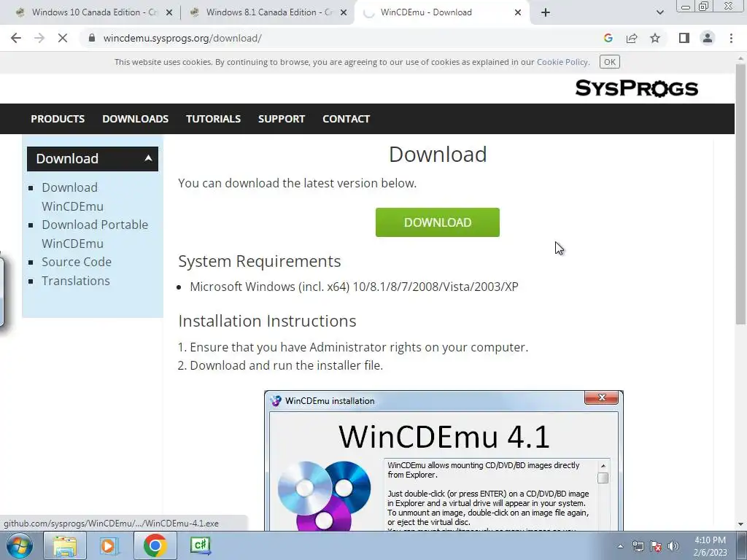Open the DOWNLOADS menu
This screenshot has height=560, width=747.
(x=135, y=119)
